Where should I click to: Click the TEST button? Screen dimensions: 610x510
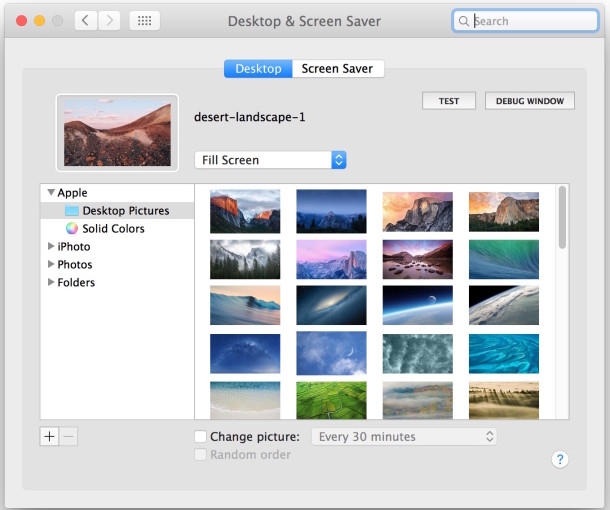(x=449, y=101)
